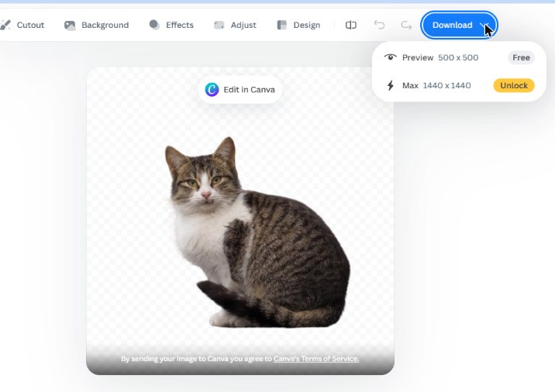Open the Background tool icon

(x=70, y=25)
